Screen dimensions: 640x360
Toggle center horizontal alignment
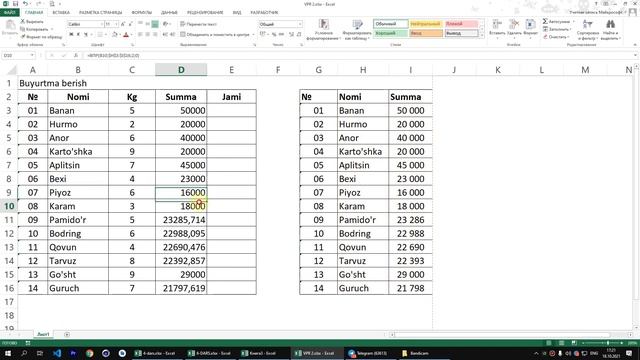click(x=147, y=35)
